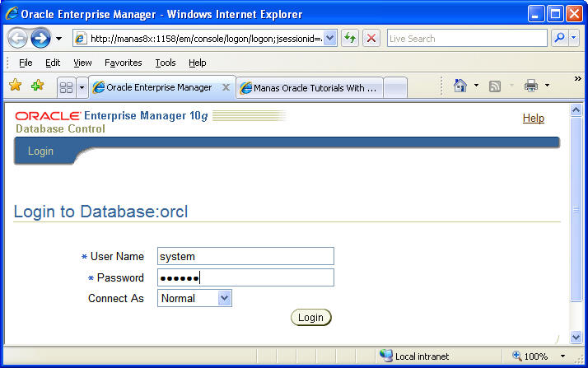Select the Login page tab

(40, 151)
